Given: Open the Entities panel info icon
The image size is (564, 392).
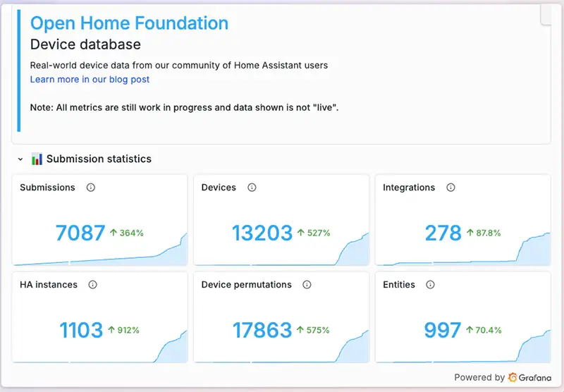Looking at the screenshot, I should 430,284.
